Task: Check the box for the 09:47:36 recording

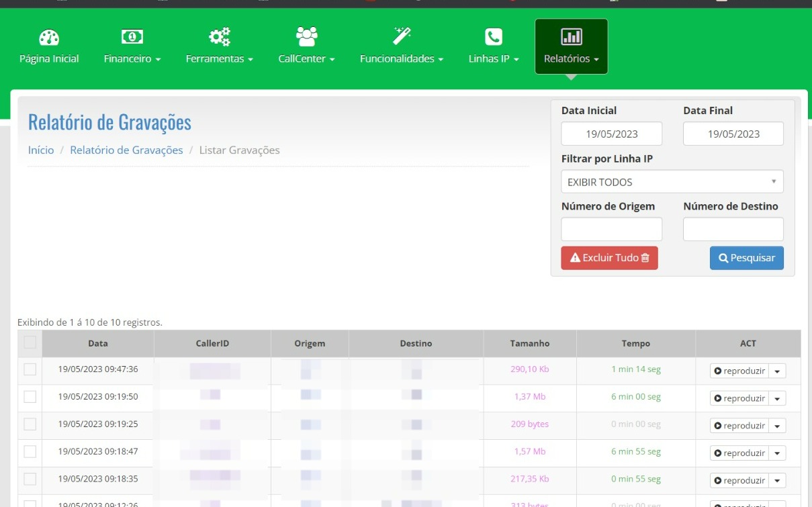Action: (x=30, y=369)
